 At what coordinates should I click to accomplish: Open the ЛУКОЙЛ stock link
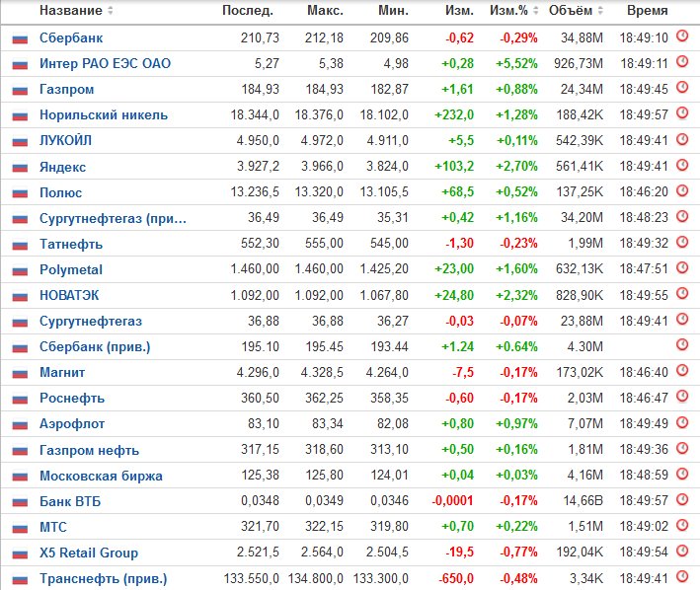[65, 140]
